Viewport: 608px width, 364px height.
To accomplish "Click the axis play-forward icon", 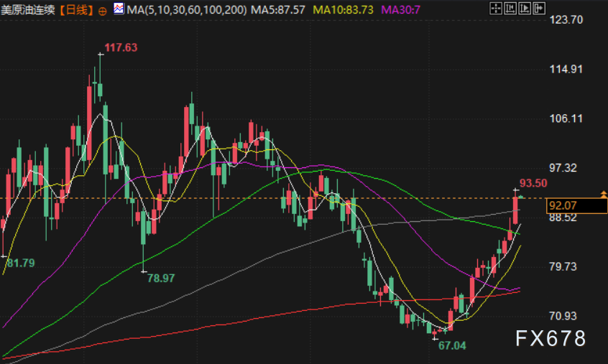I will coord(524,8).
